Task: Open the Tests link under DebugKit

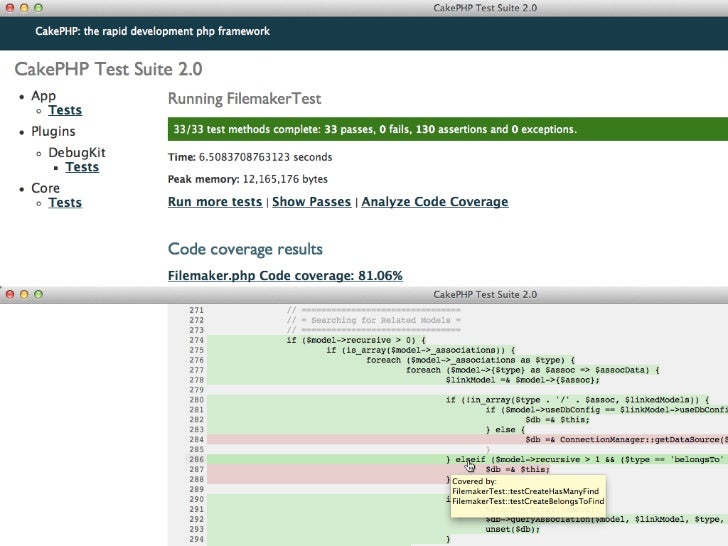Action: (82, 167)
